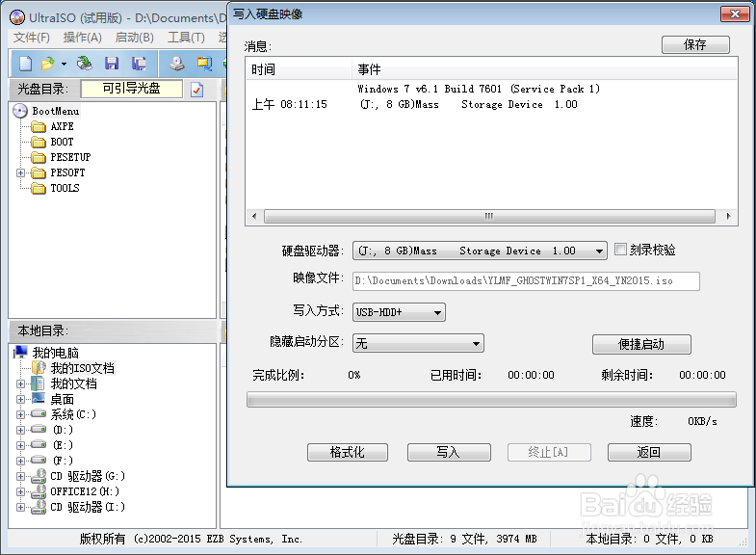Enable the 刻录校验 checkbox
756x555 pixels.
[x=620, y=250]
